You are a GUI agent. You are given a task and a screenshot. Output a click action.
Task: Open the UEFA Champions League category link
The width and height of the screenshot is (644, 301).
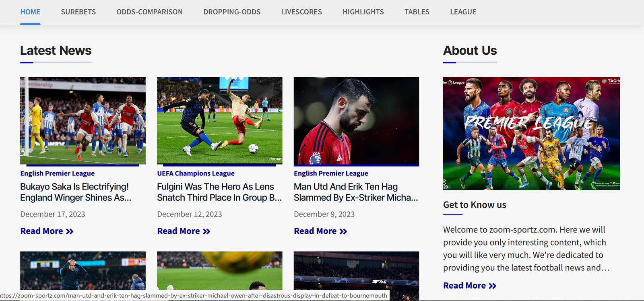pyautogui.click(x=196, y=173)
